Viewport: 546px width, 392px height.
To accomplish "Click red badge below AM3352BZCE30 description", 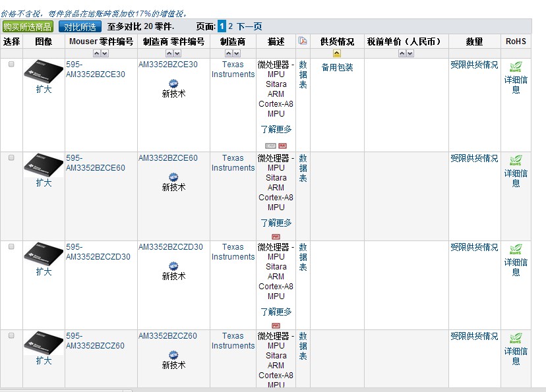I will 282,146.
